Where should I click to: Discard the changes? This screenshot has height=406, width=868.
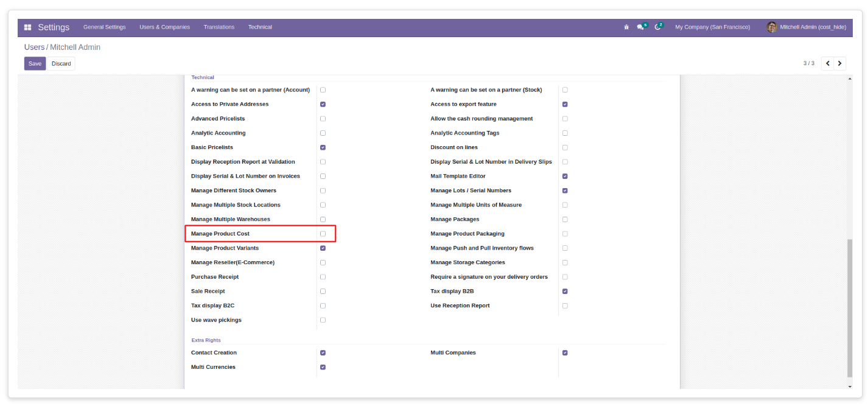coord(61,63)
